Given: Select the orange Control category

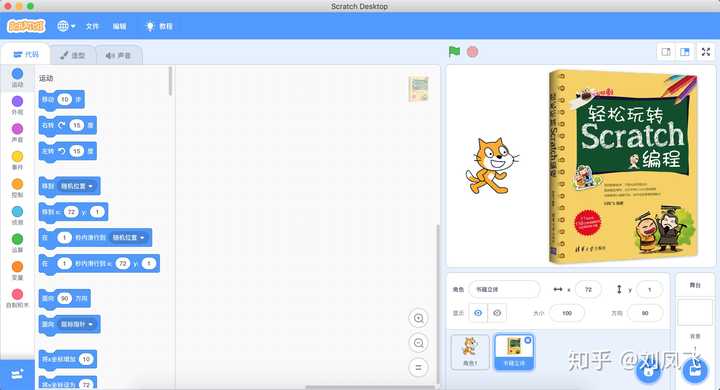Looking at the screenshot, I should click(17, 188).
